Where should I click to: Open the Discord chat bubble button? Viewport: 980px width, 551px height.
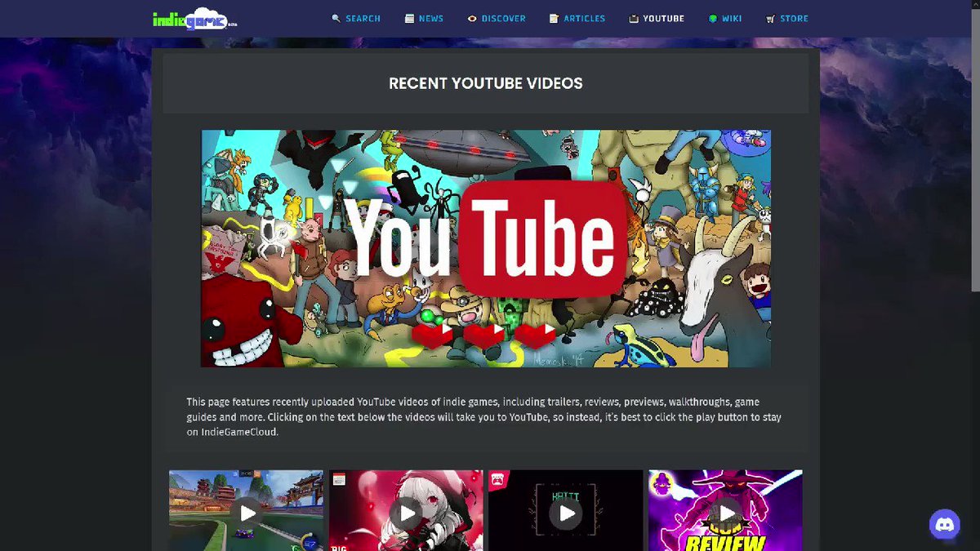tap(946, 525)
